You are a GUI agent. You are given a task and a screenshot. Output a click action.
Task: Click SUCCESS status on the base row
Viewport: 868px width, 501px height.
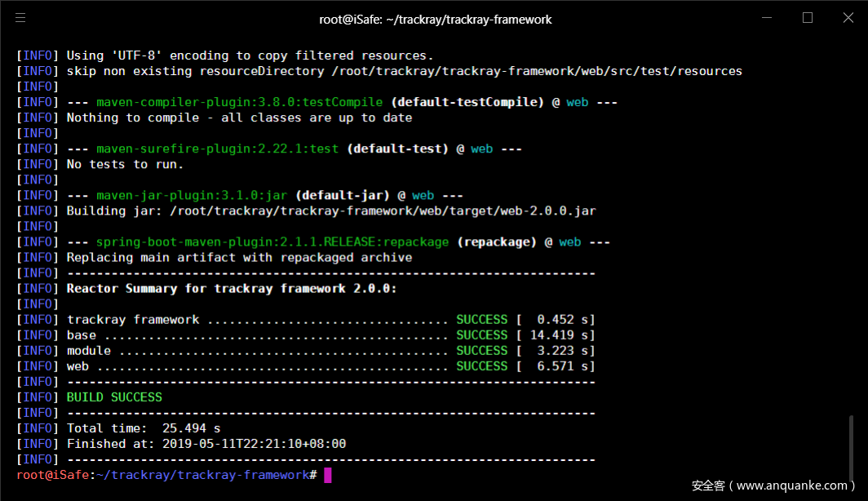click(x=481, y=335)
